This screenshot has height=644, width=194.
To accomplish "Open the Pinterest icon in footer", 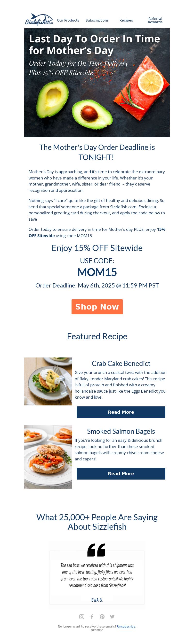I will click(102, 616).
